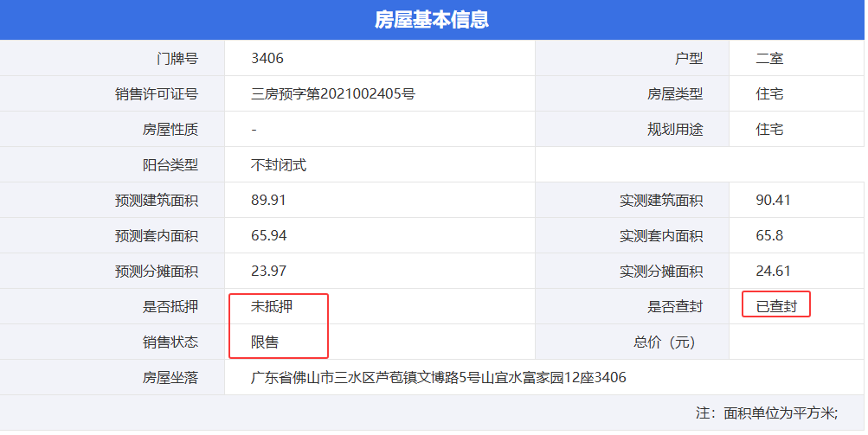Select the 是否查封 label

tap(675, 306)
